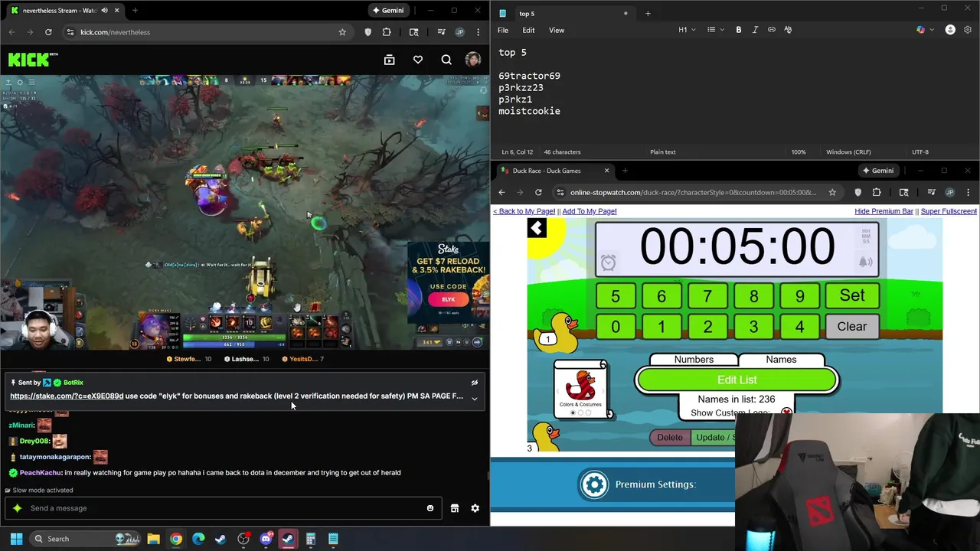Viewport: 980px width, 551px height.
Task: Open the Colors & Costumes duck card
Action: pyautogui.click(x=581, y=390)
